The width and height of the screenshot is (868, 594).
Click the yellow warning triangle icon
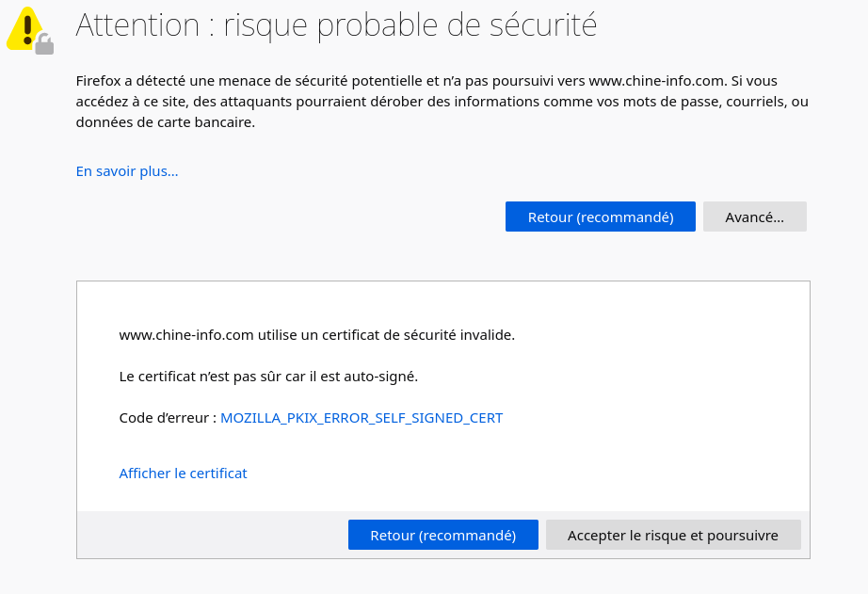pyautogui.click(x=24, y=26)
